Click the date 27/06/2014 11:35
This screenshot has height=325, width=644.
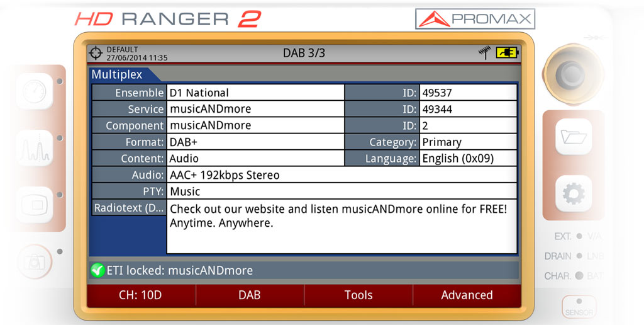coord(137,57)
